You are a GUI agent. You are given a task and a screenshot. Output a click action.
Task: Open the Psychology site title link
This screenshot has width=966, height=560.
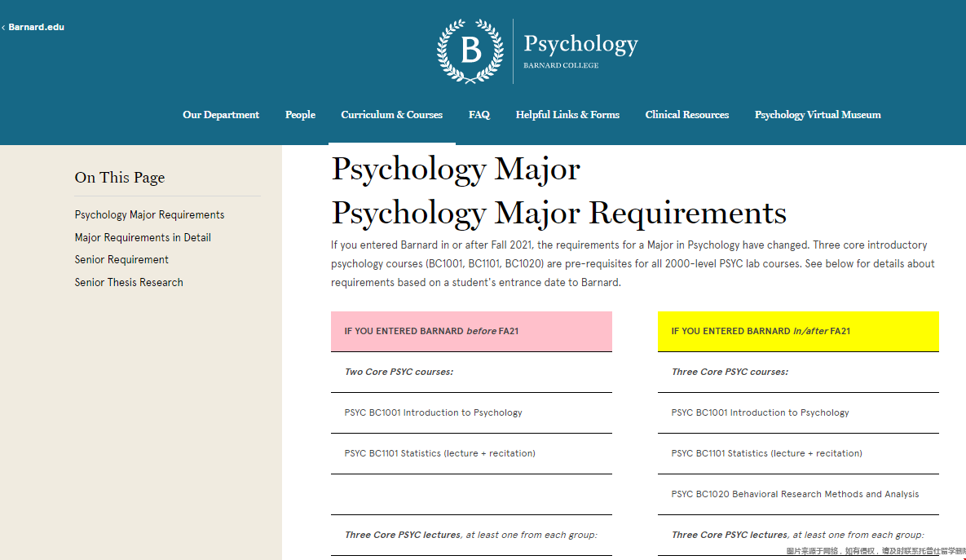pos(580,44)
